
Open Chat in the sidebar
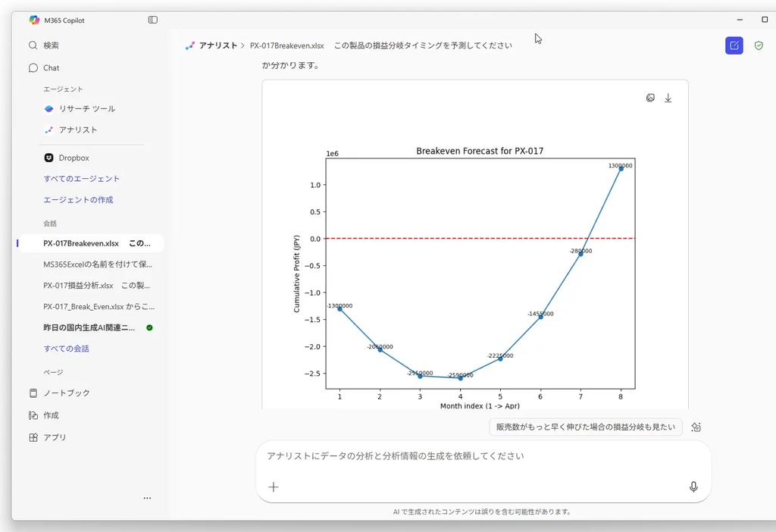tap(51, 67)
